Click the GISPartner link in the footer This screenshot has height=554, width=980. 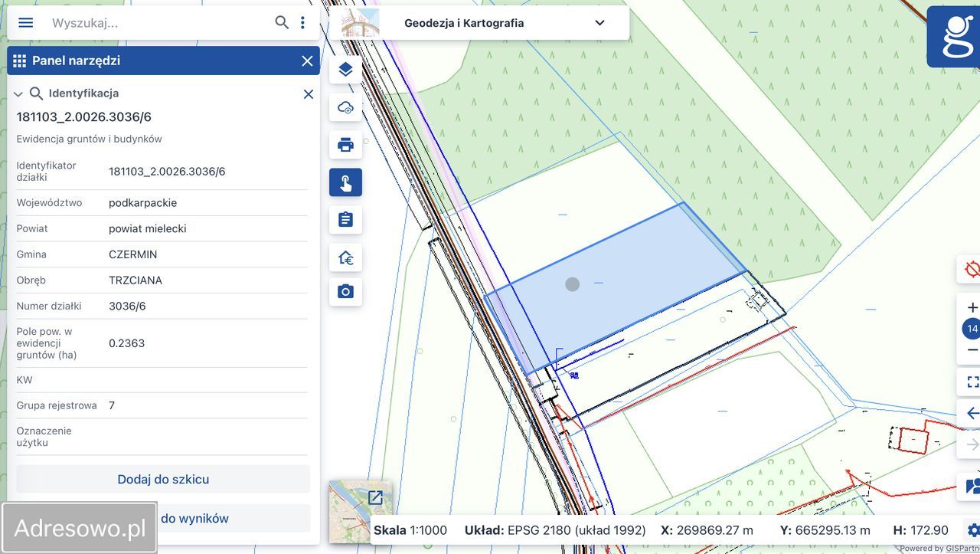tap(962, 549)
